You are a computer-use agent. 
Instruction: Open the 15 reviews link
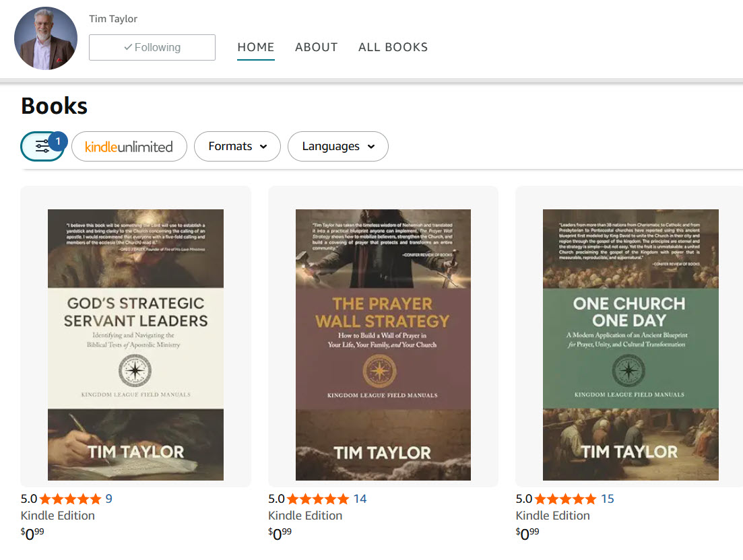[x=608, y=499]
